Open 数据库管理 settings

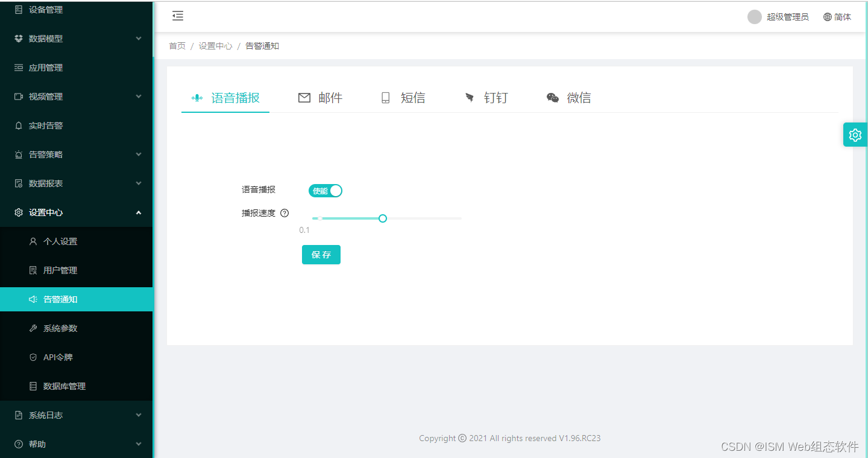tap(63, 386)
